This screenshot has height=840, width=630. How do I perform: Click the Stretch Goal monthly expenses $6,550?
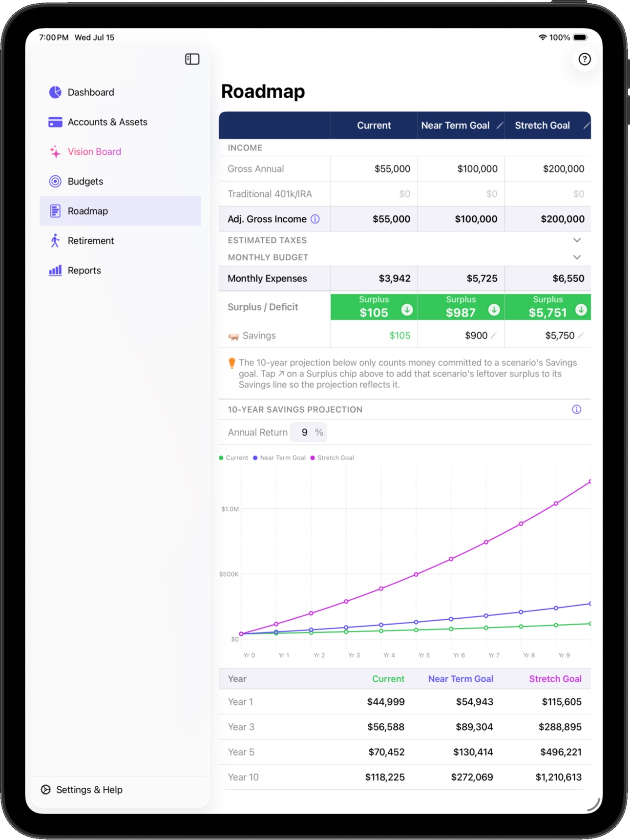tap(568, 278)
